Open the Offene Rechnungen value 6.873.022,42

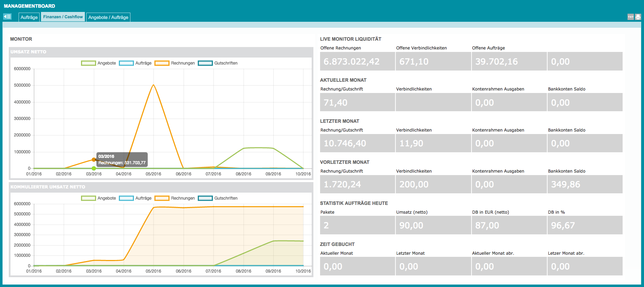click(x=358, y=61)
